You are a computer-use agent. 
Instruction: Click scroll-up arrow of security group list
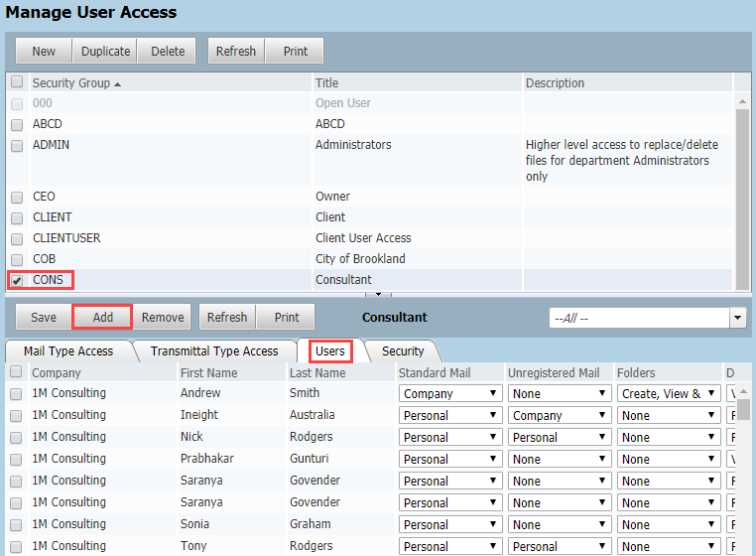click(741, 101)
